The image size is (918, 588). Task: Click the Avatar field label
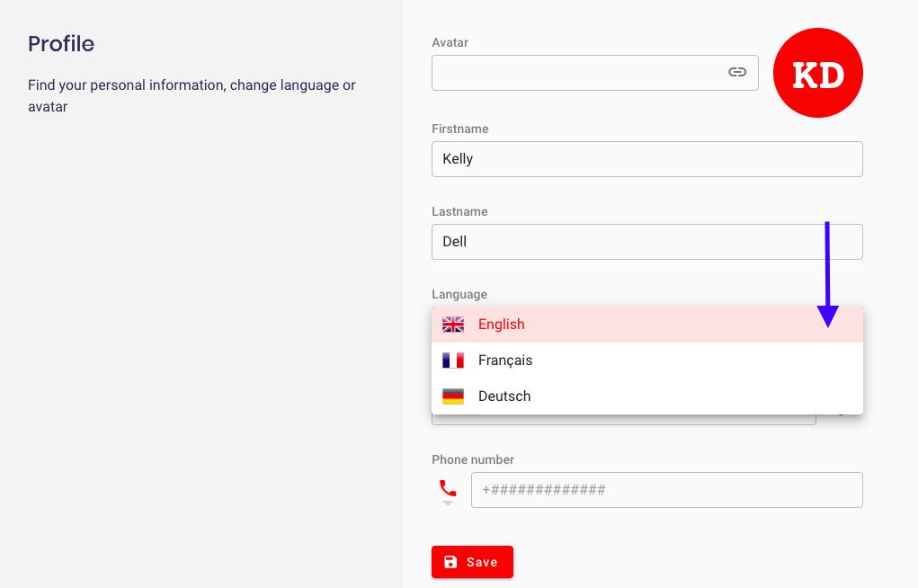(450, 43)
